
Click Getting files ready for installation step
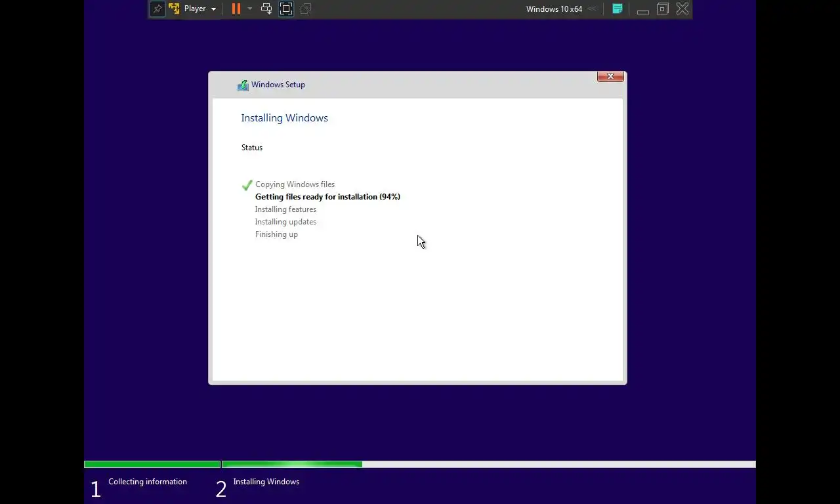[327, 197]
